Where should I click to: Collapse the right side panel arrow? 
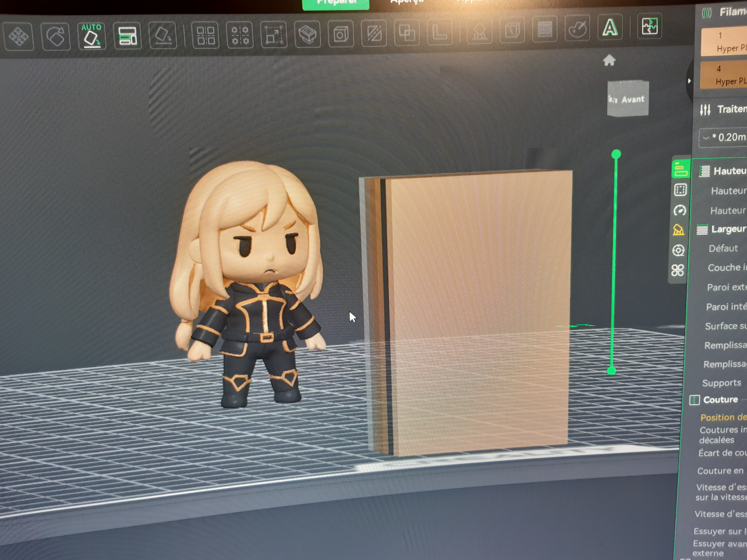point(689,81)
